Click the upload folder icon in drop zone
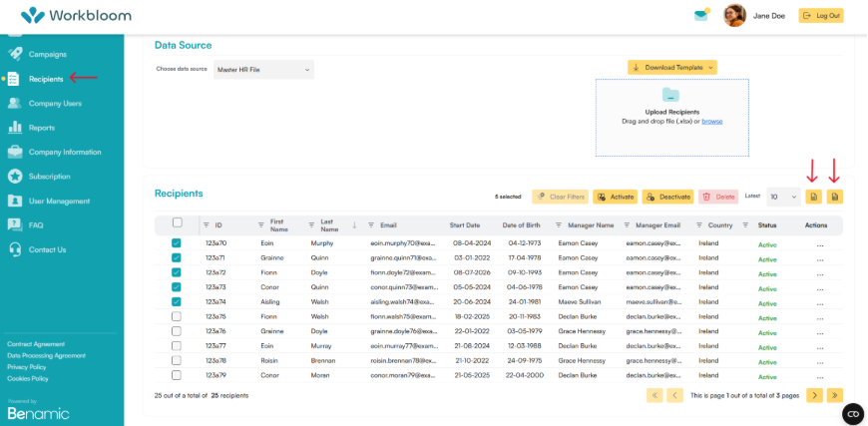Screen dimensions: 868x426 tap(670, 95)
